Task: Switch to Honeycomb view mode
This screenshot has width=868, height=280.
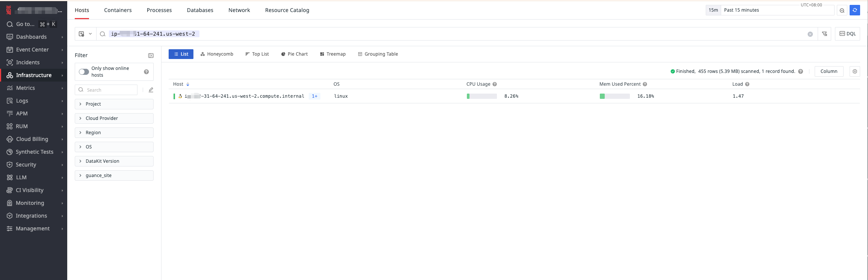Action: pos(217,54)
